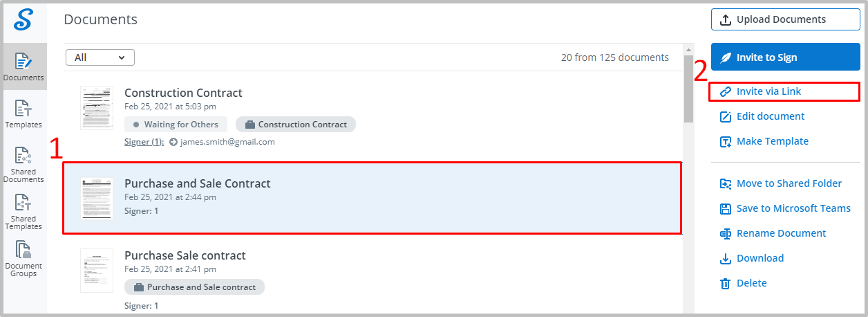Click Upload Documents button
Screen dimensions: 868x317
pos(786,19)
